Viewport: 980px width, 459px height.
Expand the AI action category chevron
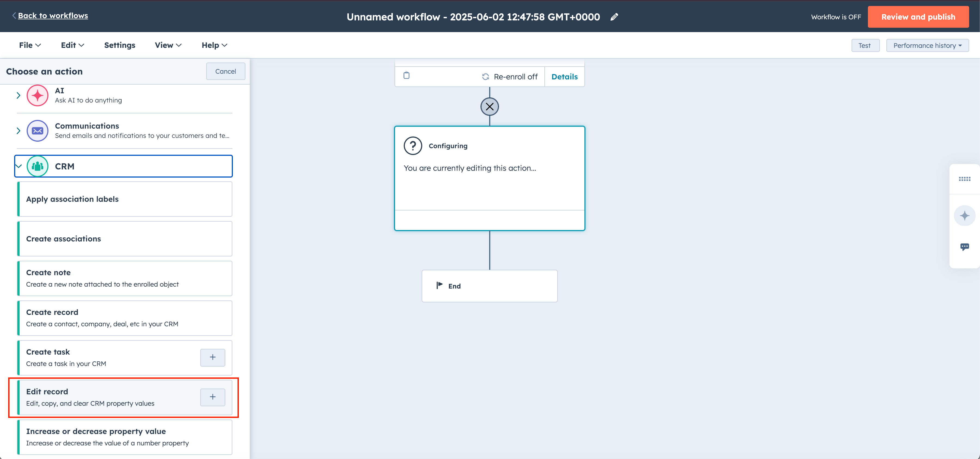[x=18, y=95]
